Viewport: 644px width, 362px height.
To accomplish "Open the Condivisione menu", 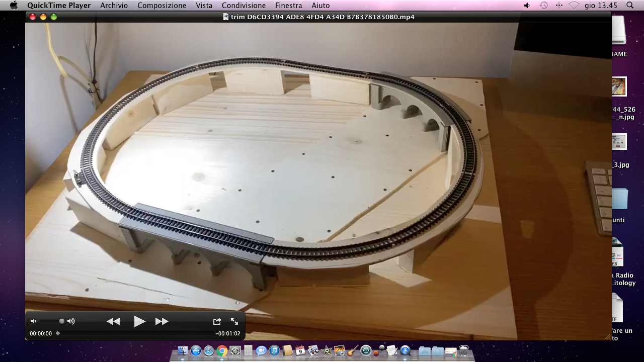I will point(244,6).
